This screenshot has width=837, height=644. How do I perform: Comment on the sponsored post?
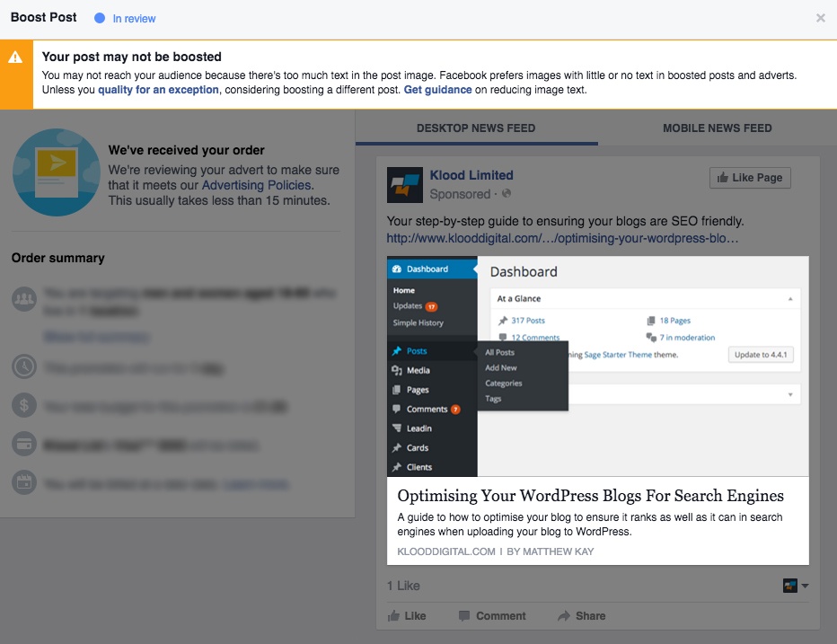[492, 616]
